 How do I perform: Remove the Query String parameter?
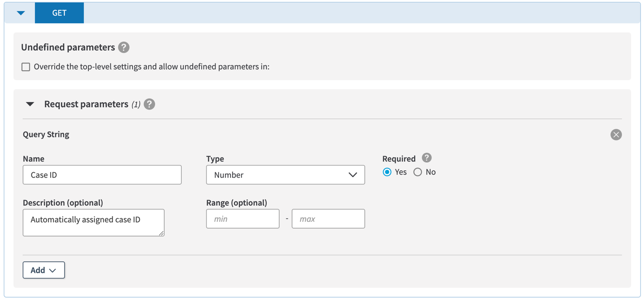tap(616, 135)
